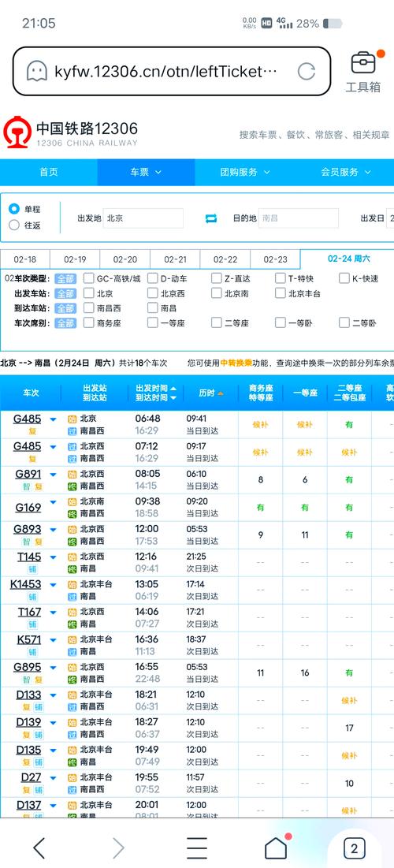The image size is (394, 868).
Task: Reload the page with refresh icon
Action: (x=306, y=72)
